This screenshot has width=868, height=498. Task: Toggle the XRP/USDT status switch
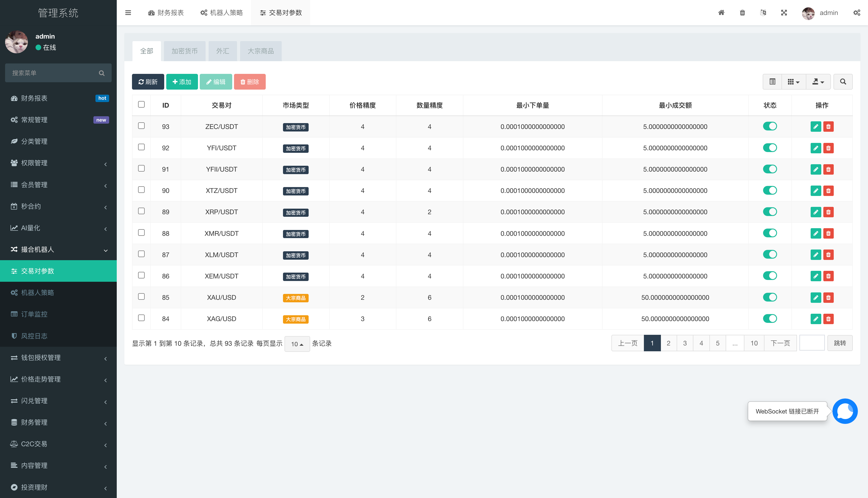(x=770, y=212)
